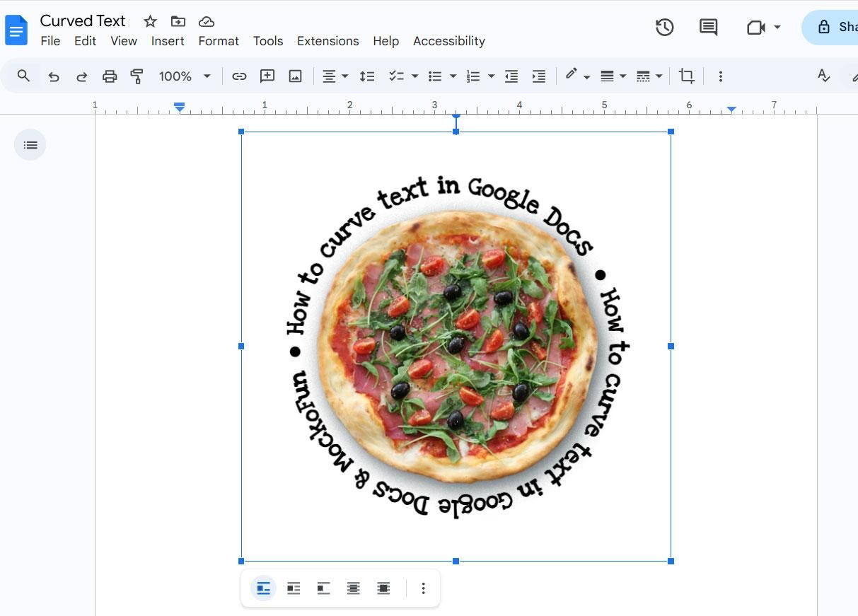Toggle checklist formatting
Screen dimensions: 858x616
coord(398,76)
